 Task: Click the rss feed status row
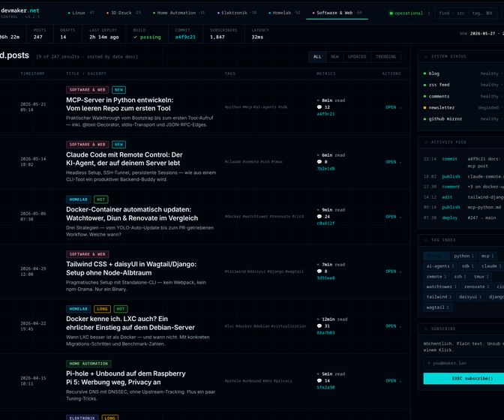click(x=463, y=85)
